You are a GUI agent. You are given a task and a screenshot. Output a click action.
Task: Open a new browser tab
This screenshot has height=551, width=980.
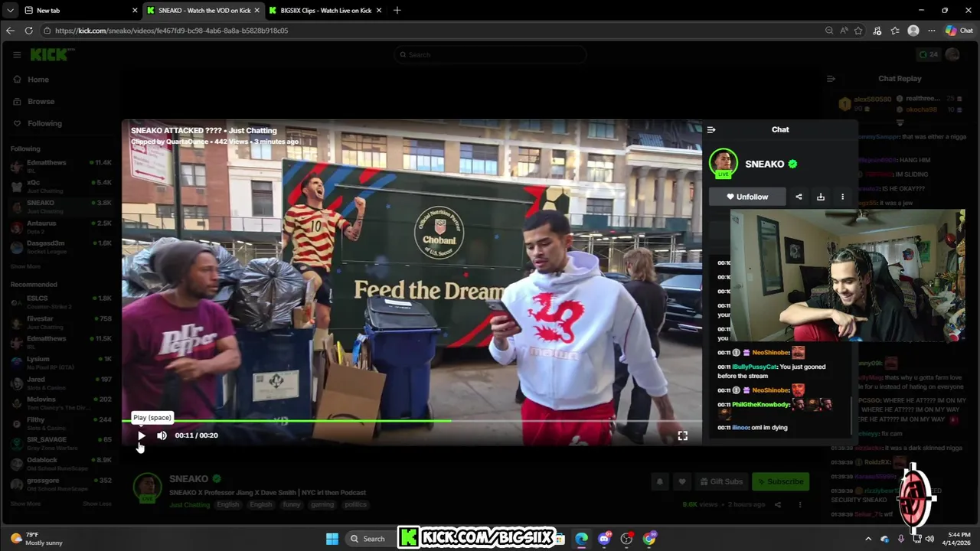click(x=397, y=11)
